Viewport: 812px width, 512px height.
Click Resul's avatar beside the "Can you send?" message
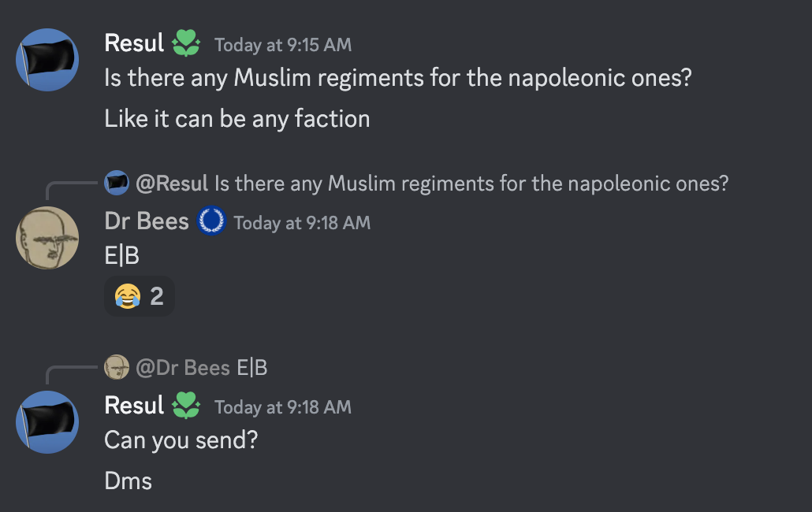pos(47,422)
